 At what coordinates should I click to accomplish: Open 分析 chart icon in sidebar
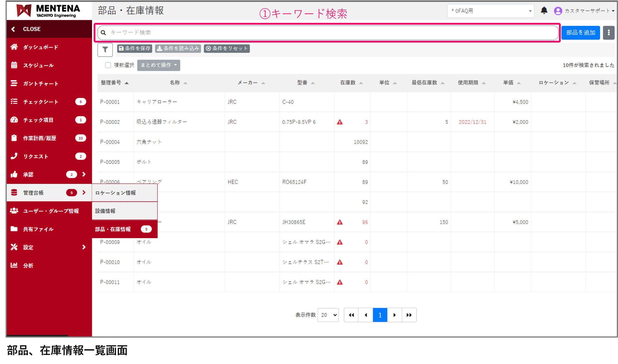[14, 265]
